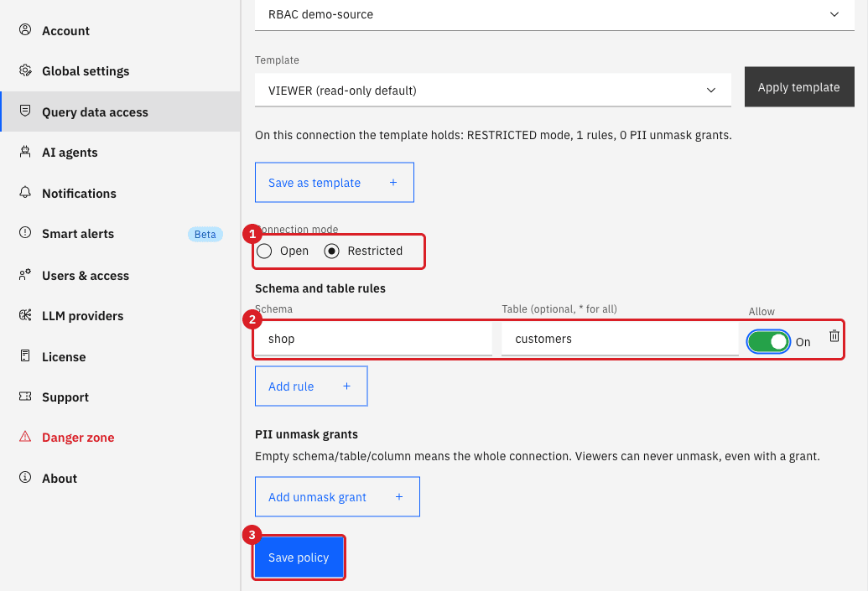
Task: Click the AI agents robot icon
Action: pyautogui.click(x=25, y=152)
